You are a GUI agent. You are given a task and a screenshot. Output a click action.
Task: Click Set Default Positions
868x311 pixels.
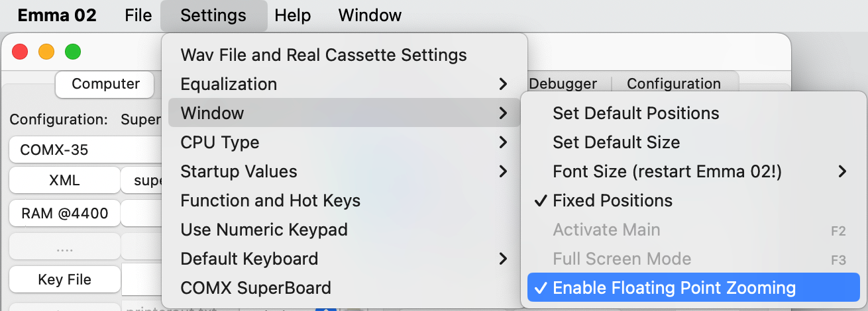[x=635, y=113]
